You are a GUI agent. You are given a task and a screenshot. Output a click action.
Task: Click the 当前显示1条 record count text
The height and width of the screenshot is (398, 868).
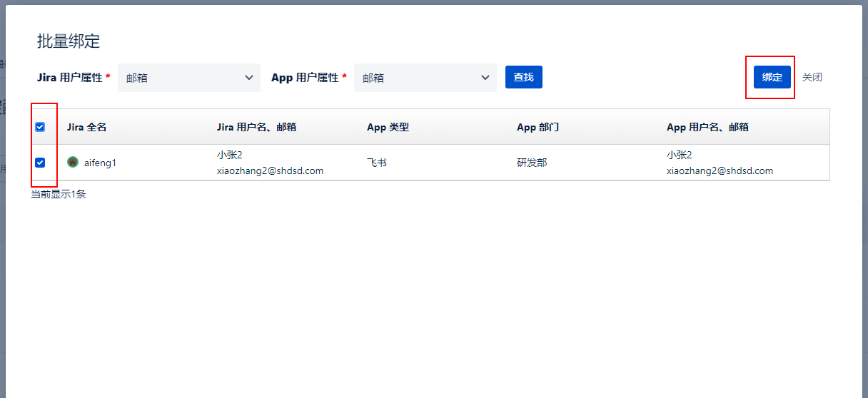58,193
